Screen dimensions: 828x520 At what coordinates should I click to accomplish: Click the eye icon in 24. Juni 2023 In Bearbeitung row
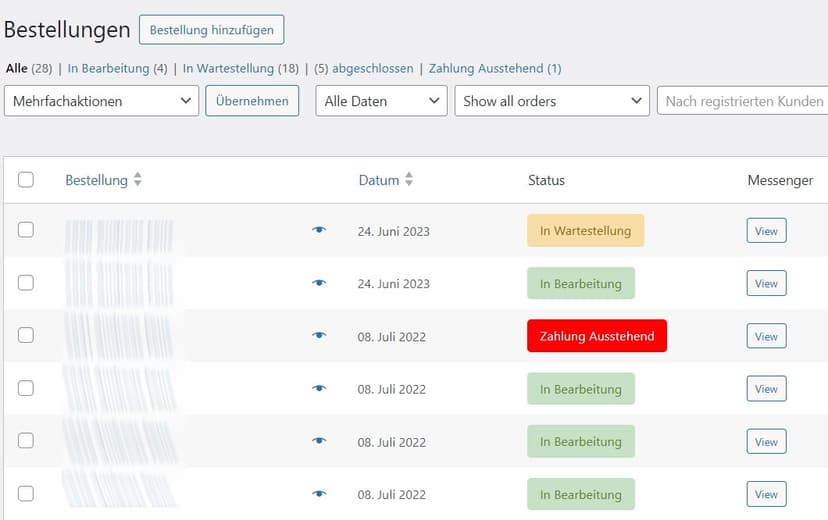point(319,282)
